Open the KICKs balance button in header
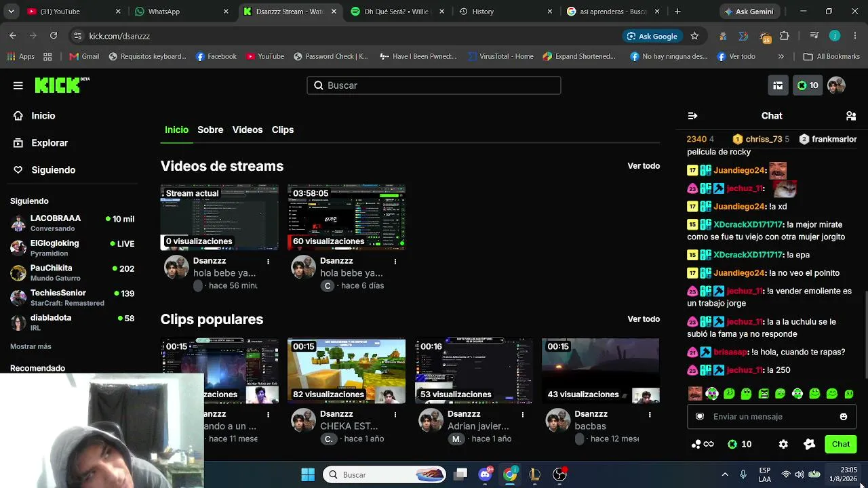The width and height of the screenshot is (868, 488). (808, 85)
